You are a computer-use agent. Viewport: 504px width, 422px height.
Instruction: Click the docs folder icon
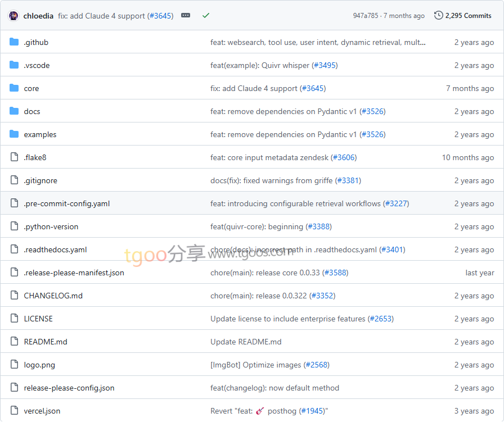tap(14, 111)
